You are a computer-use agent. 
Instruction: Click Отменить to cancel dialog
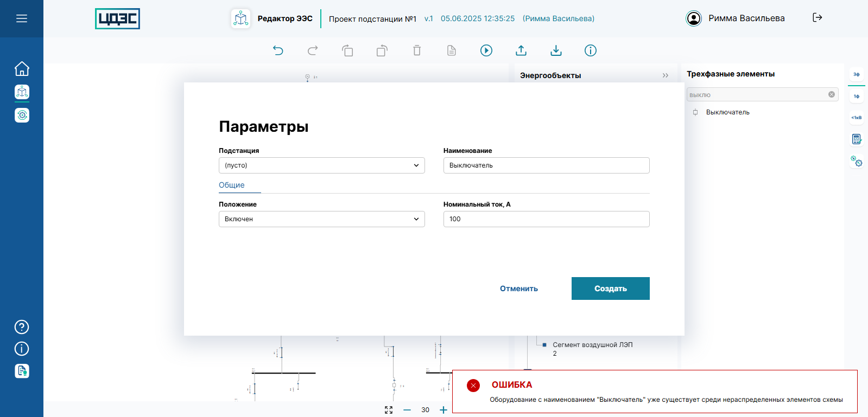(x=519, y=288)
